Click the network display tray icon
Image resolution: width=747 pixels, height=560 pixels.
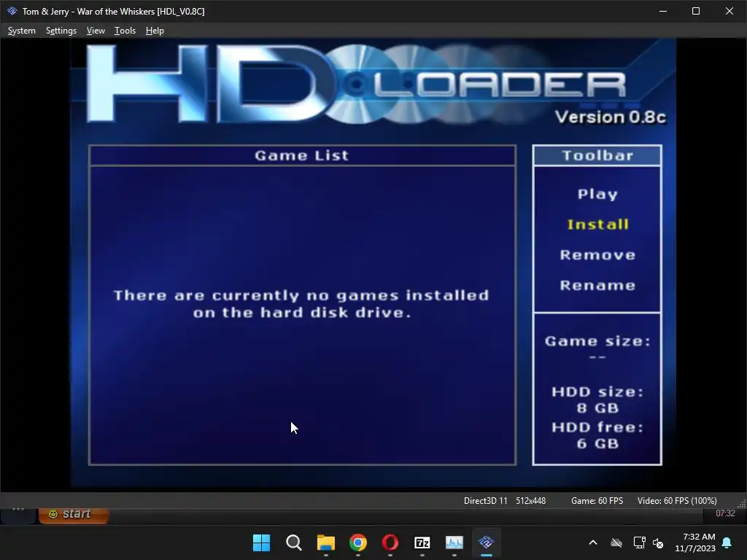tap(639, 542)
